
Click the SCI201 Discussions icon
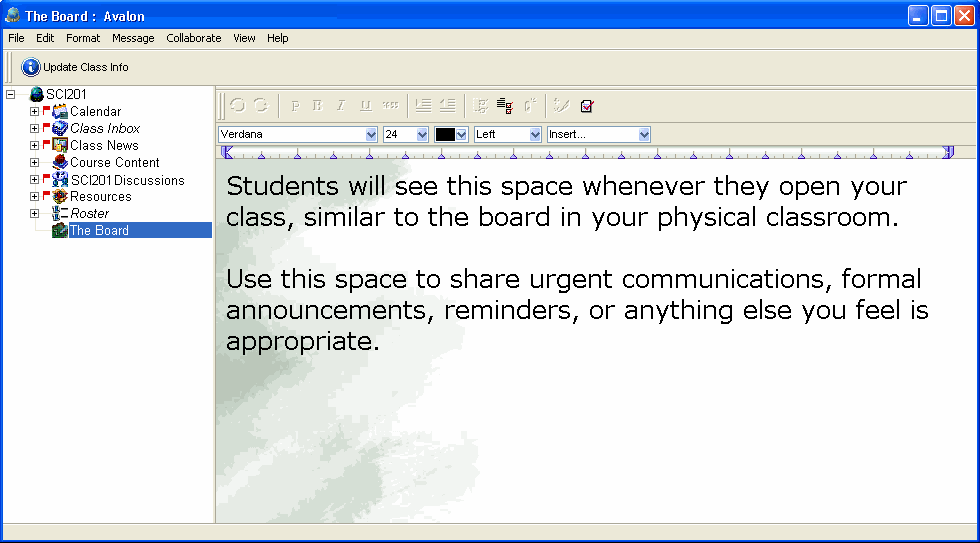(60, 180)
